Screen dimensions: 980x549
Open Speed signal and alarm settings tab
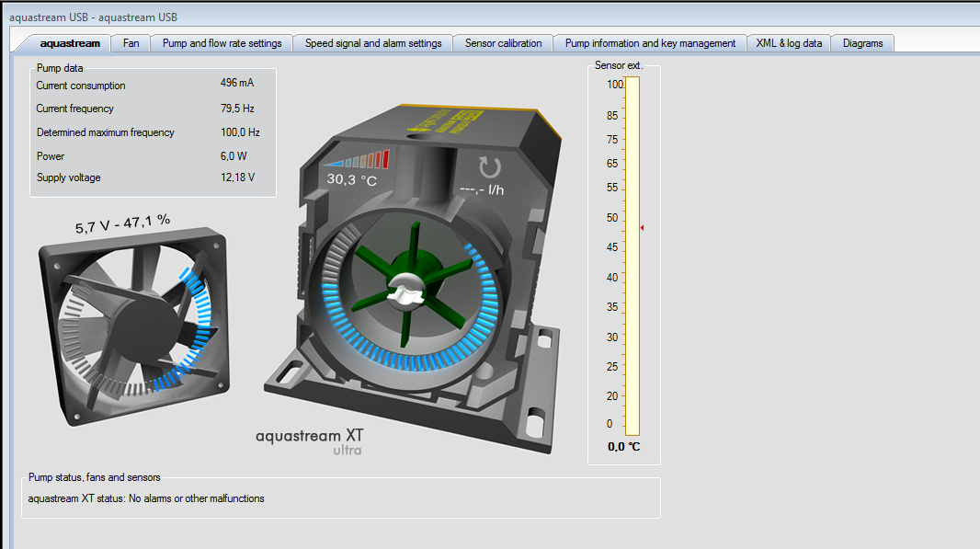[x=373, y=43]
